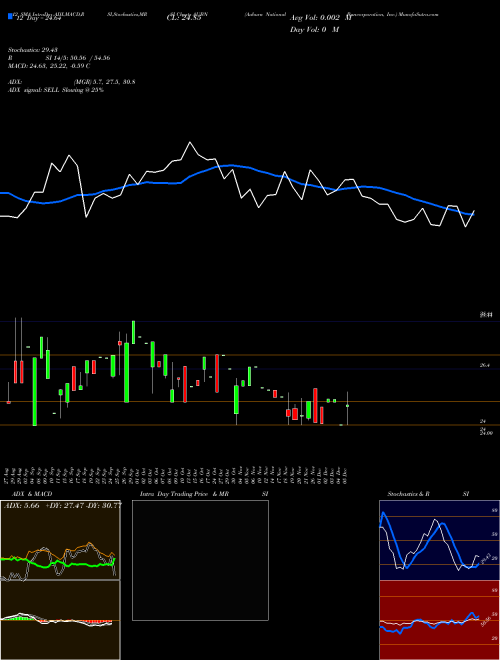Click the '26.4' price axis label

tap(484, 365)
